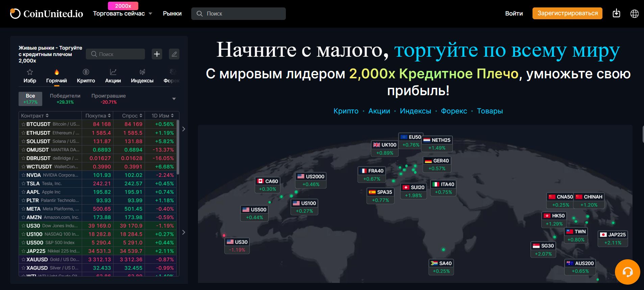Open the Избр favorites tab
644x290 pixels.
click(30, 76)
